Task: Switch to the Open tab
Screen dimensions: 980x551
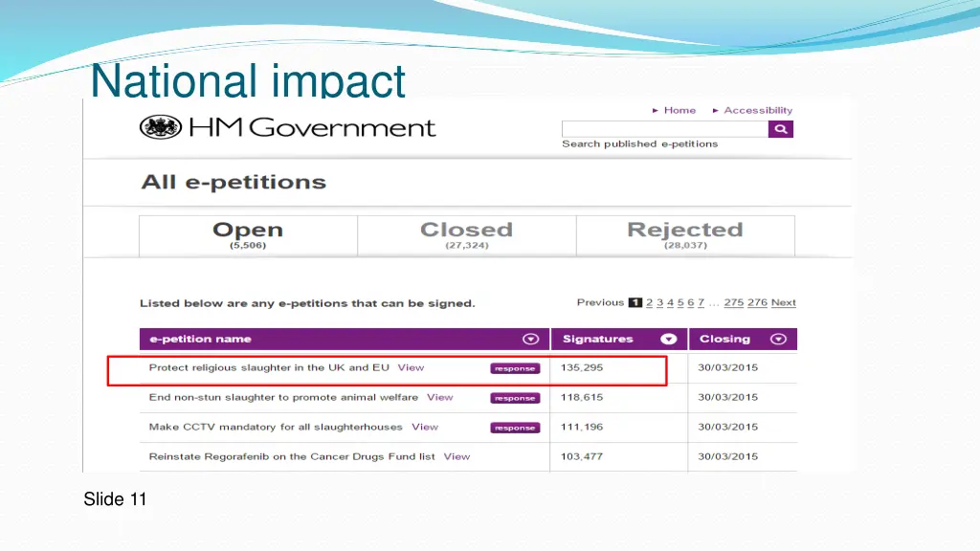Action: pos(248,235)
